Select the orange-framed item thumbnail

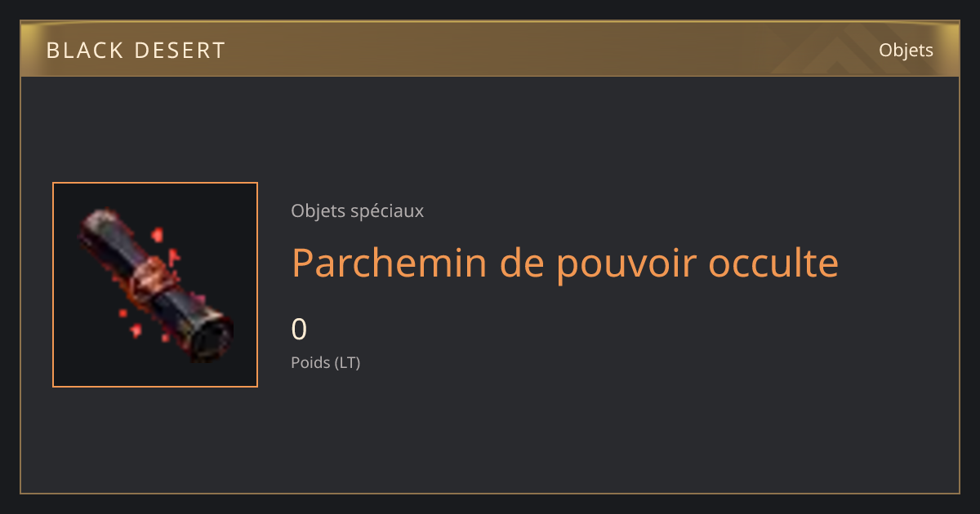click(155, 285)
